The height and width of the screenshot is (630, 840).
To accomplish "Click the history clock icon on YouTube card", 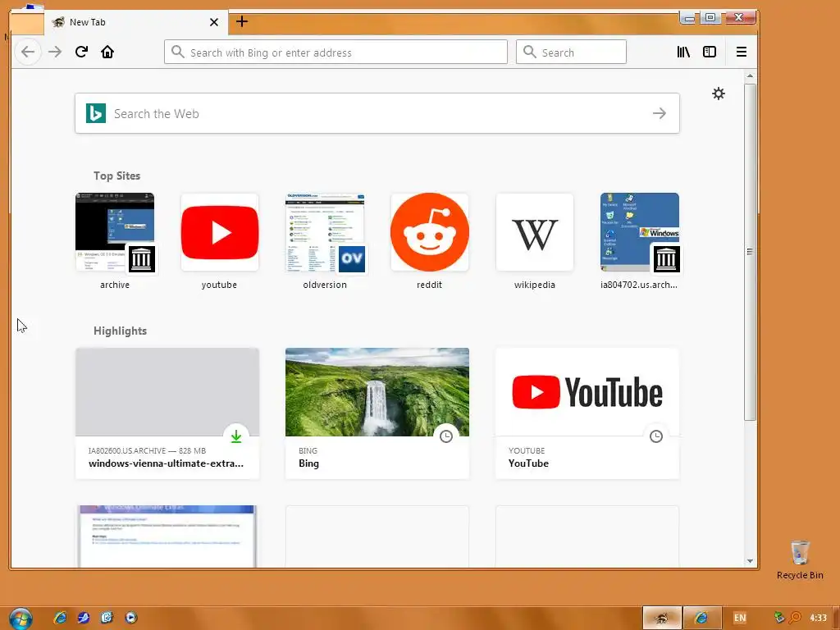I will click(656, 436).
